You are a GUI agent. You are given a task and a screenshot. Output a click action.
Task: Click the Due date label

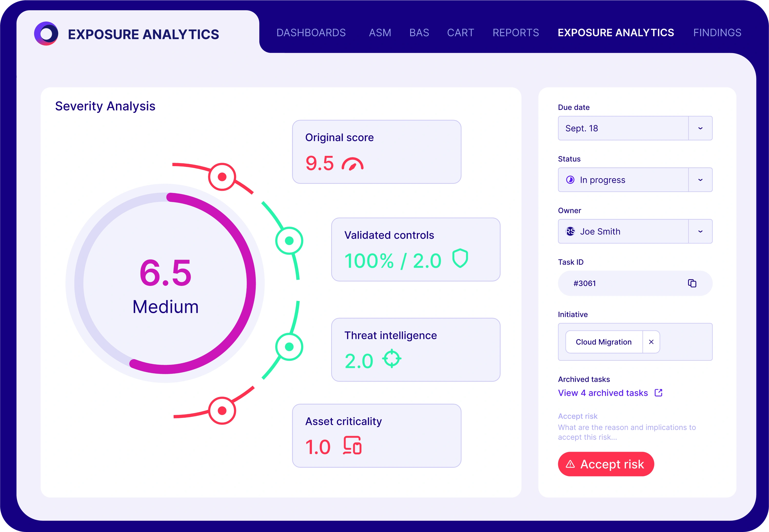coord(574,107)
